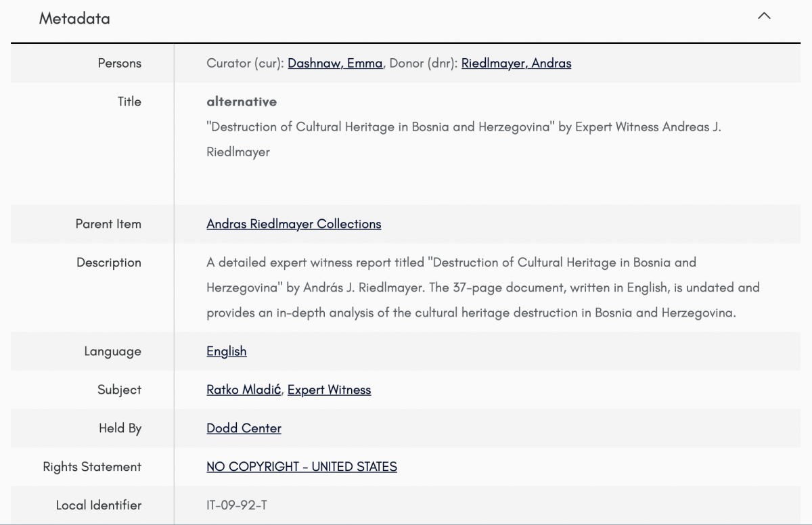
Task: Click the description paragraph starting 'A detailed expert'
Action: click(x=483, y=288)
